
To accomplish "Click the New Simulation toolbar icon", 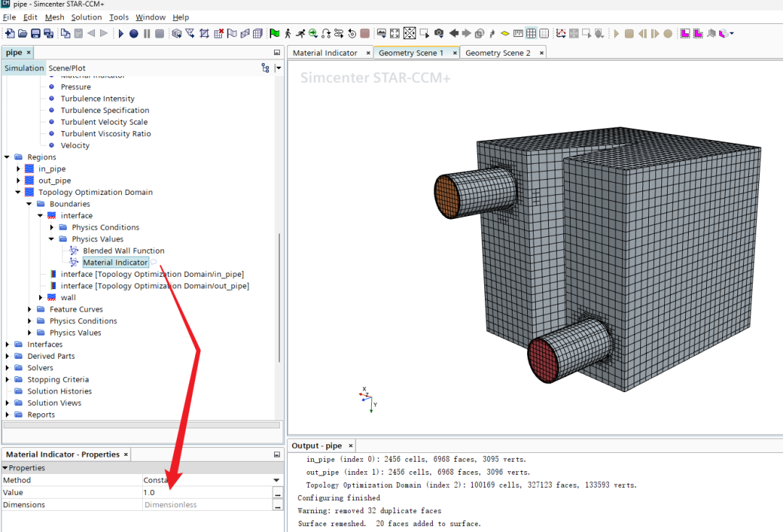I will coord(9,33).
